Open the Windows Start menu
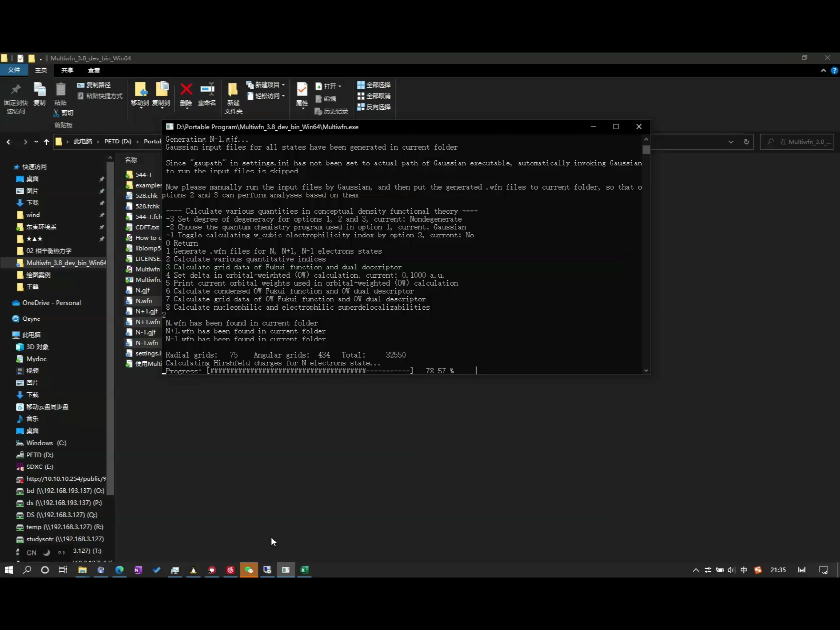 9,570
